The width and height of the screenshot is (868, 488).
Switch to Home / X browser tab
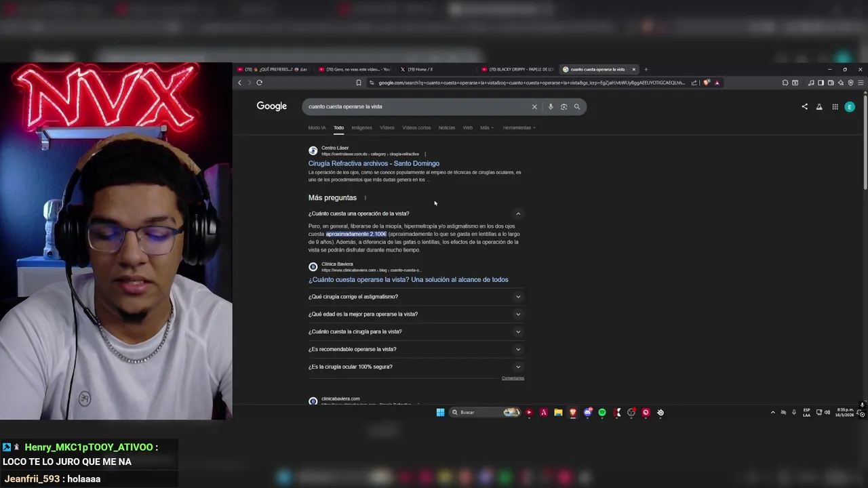(434, 69)
